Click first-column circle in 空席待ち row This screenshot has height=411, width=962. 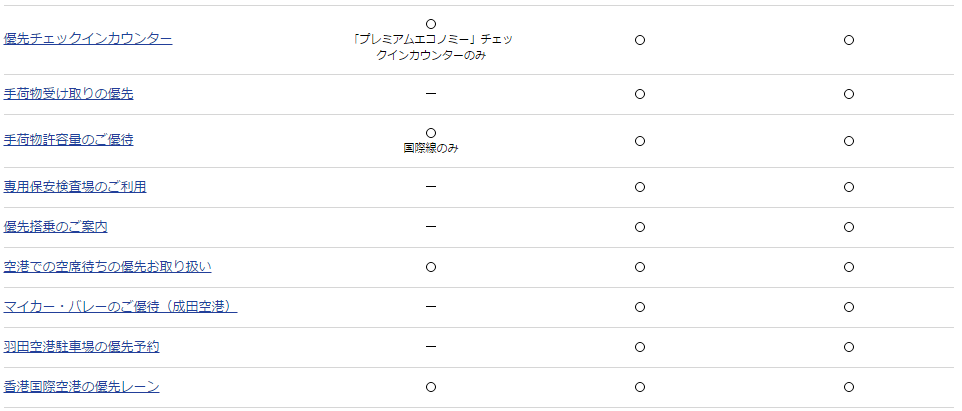(x=431, y=267)
